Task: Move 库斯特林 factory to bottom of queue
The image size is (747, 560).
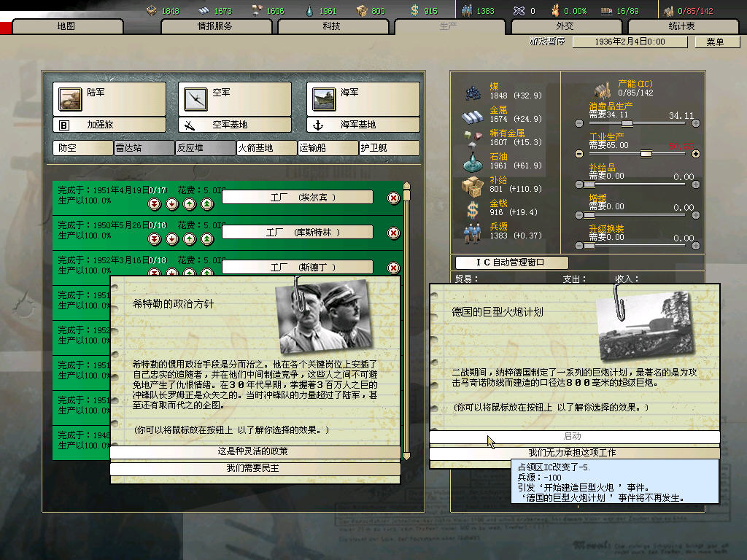Action: 155,239
